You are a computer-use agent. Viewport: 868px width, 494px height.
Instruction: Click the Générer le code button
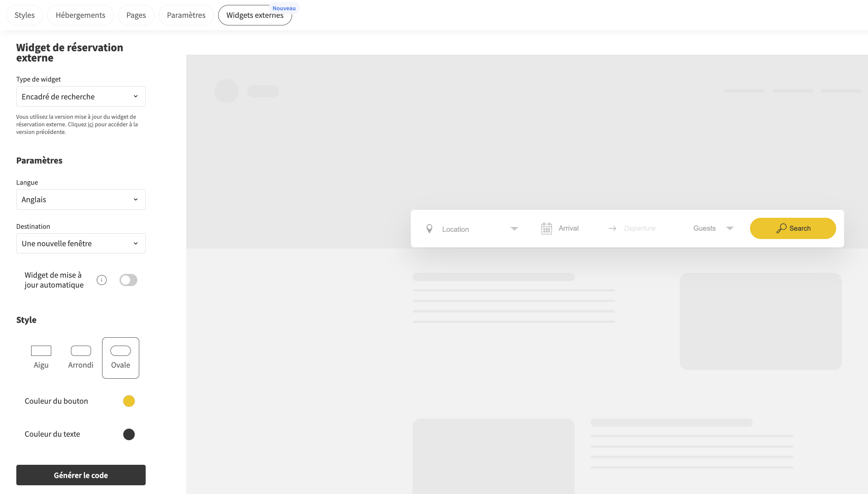point(80,475)
